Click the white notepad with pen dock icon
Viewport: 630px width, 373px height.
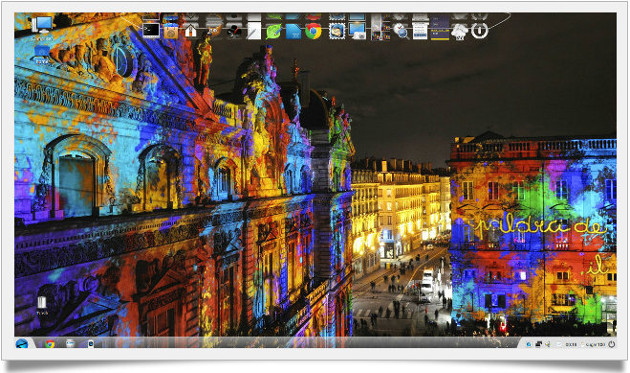click(254, 31)
